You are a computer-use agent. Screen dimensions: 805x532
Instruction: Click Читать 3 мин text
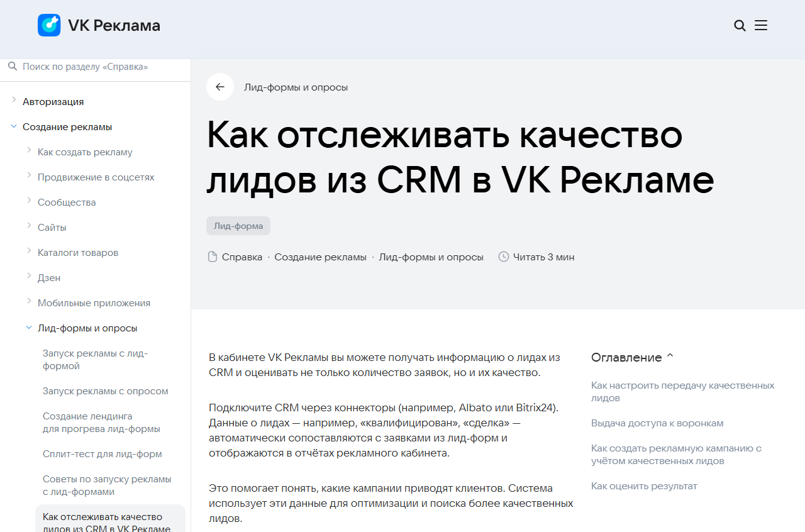tap(543, 257)
